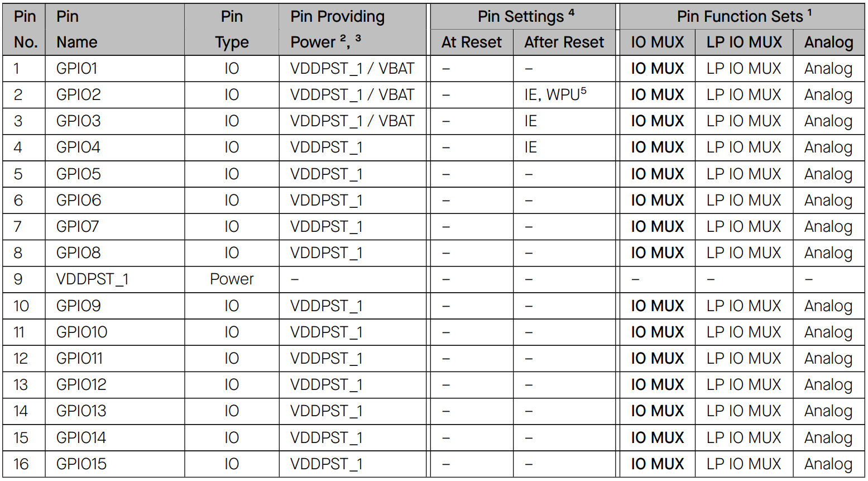Click WPU footnote 5 in GPIO2 row

coord(583,91)
